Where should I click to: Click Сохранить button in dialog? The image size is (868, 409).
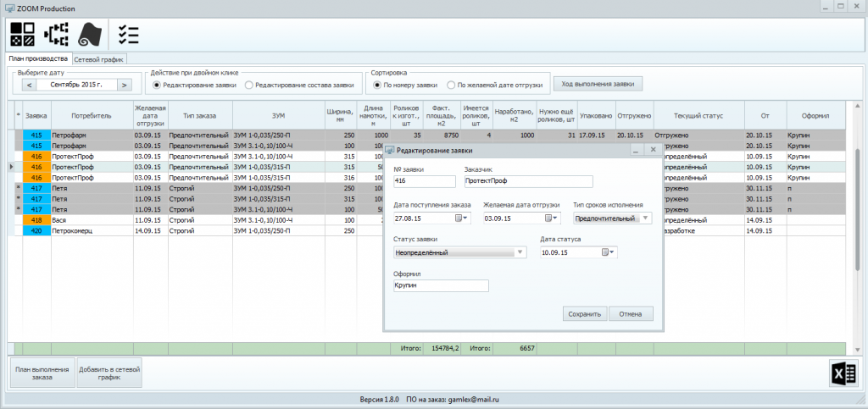point(584,314)
